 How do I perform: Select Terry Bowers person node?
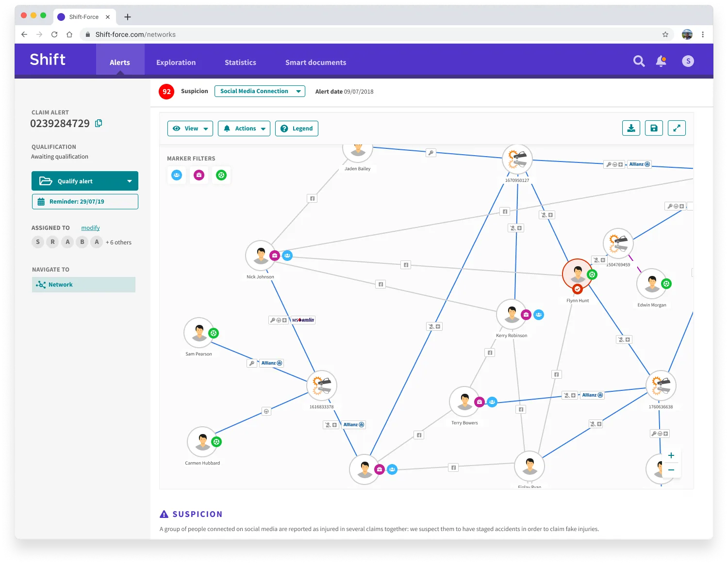point(464,402)
